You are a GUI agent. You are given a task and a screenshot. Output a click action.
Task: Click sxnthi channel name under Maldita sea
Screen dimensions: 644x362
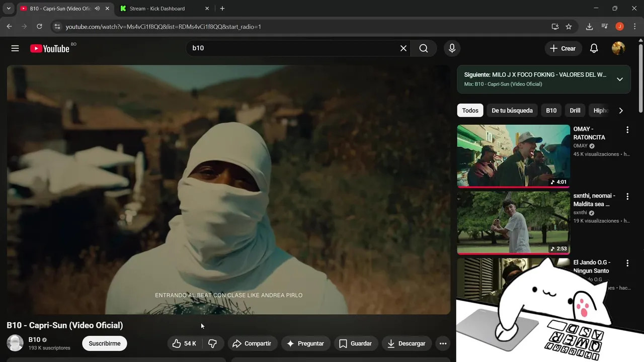[580, 213]
